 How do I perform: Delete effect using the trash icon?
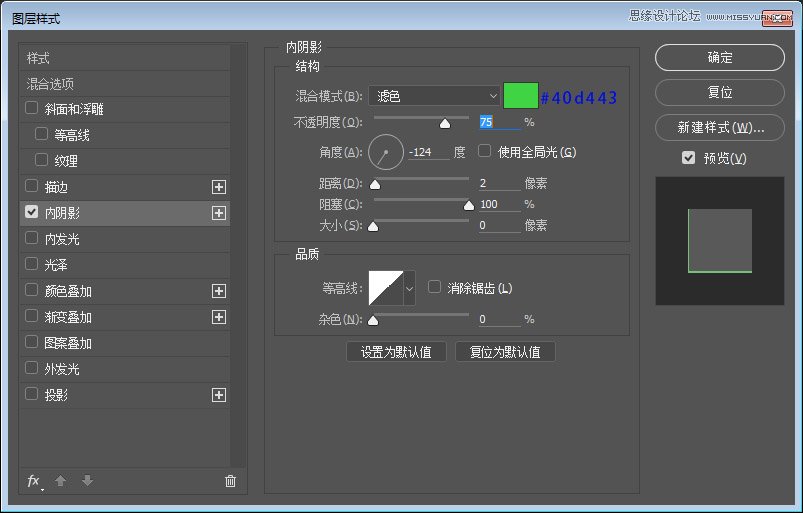click(x=230, y=481)
